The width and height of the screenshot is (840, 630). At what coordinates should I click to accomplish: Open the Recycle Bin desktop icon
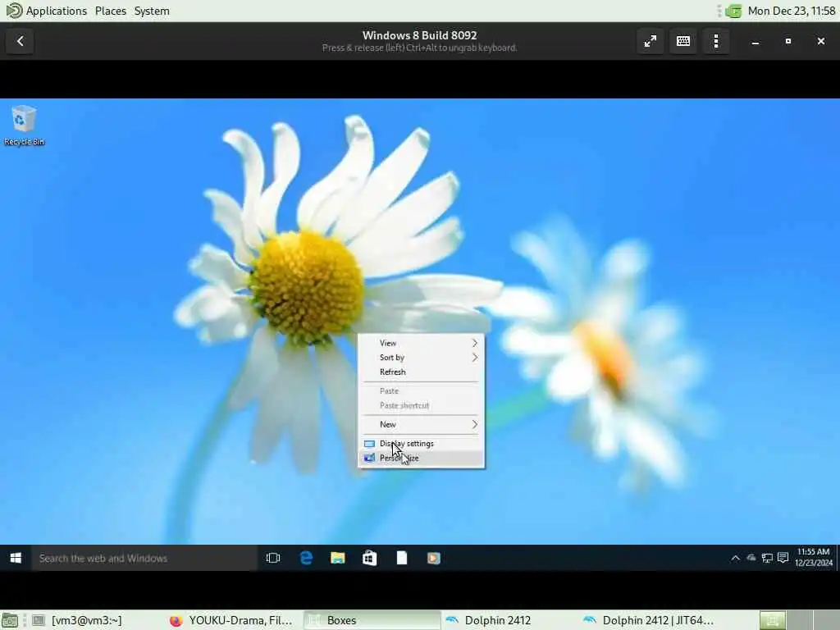tap(24, 126)
